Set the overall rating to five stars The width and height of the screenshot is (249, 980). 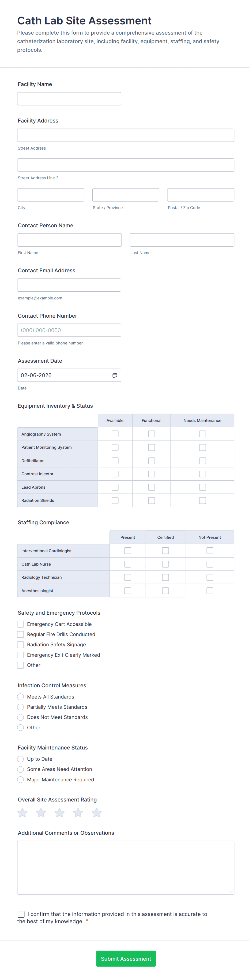(x=97, y=813)
